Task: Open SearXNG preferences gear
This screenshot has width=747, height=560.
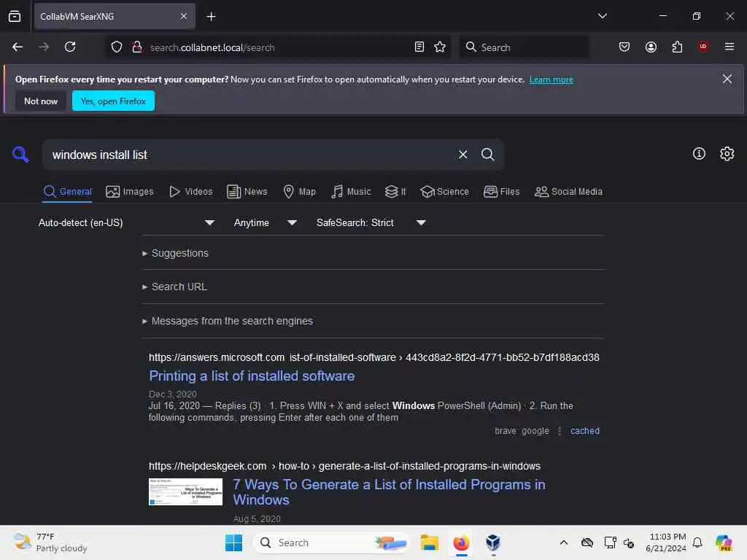Action: [x=727, y=153]
